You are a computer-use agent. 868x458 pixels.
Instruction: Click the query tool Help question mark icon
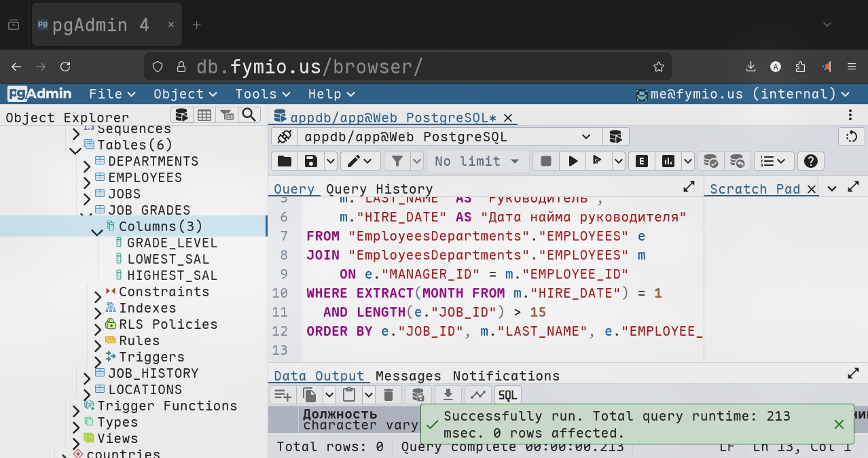point(810,161)
